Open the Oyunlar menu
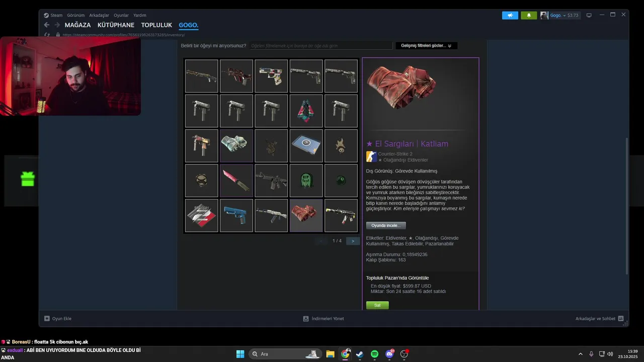This screenshot has width=644, height=362. 121,16
